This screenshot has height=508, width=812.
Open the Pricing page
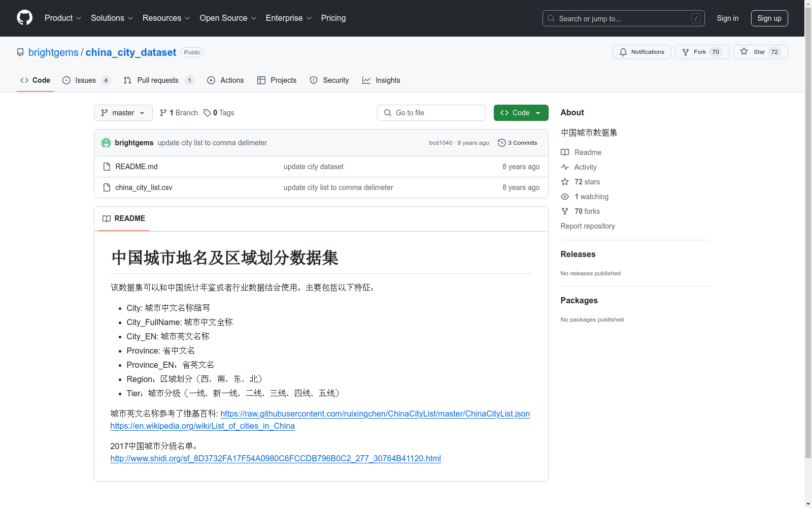coord(333,18)
